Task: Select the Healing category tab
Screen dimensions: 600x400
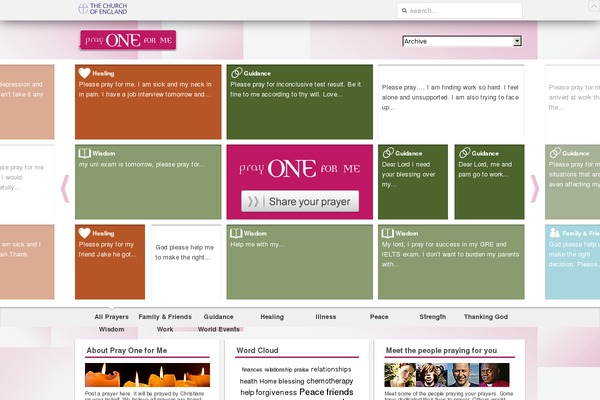Action: [x=272, y=317]
